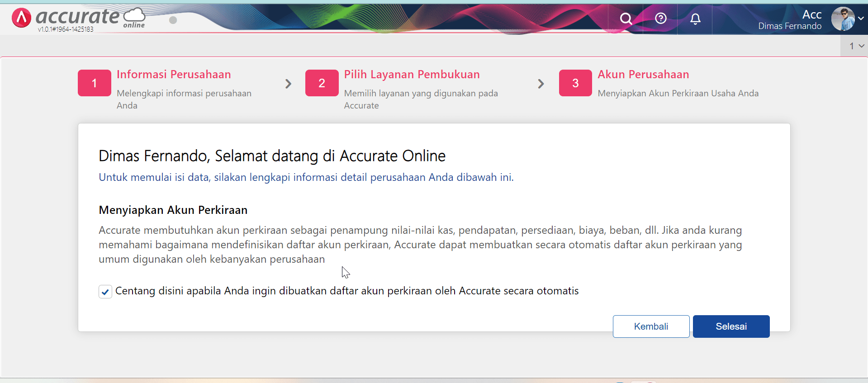This screenshot has width=868, height=383.
Task: Open the notifications bell
Action: point(695,19)
